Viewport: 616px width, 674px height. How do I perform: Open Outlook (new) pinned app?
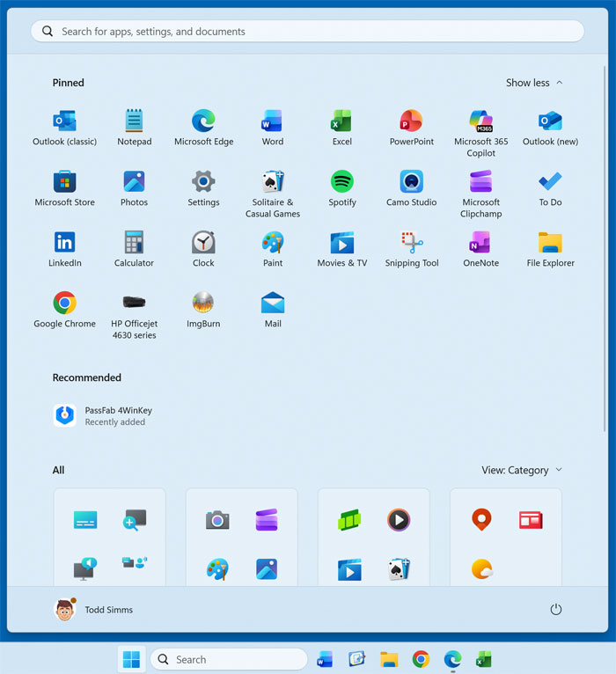(550, 128)
